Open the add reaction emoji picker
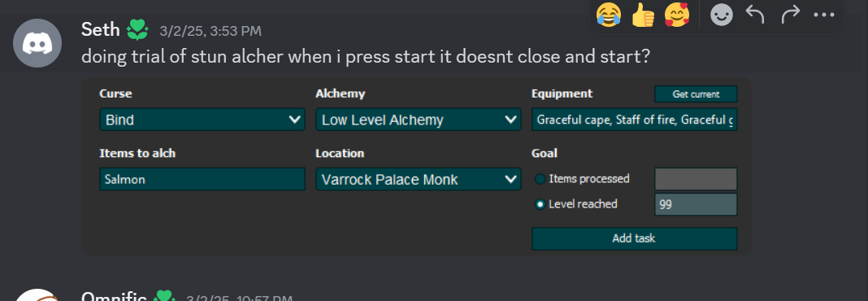 tap(722, 15)
